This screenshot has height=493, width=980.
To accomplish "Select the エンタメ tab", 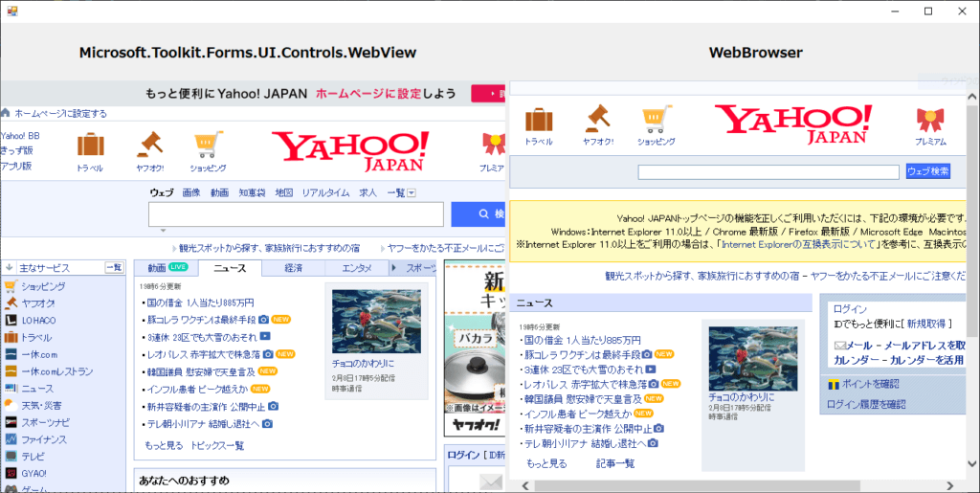I will click(x=357, y=268).
